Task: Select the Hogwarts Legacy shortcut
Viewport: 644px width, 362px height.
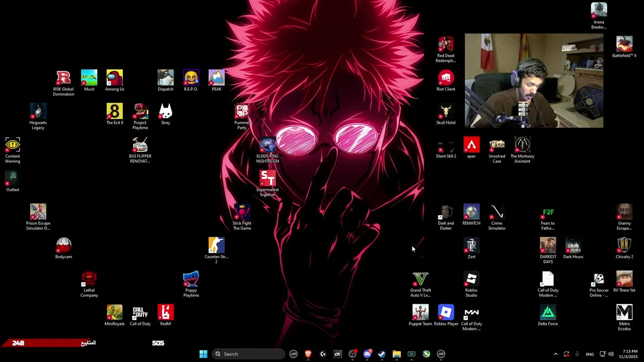Action: coord(38,117)
